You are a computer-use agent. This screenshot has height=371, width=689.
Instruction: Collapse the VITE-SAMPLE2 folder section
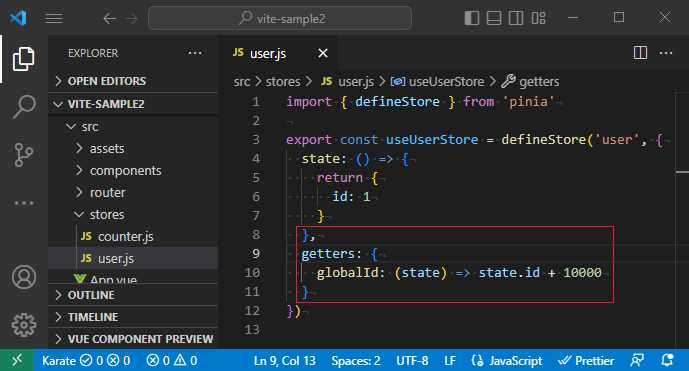(x=133, y=104)
